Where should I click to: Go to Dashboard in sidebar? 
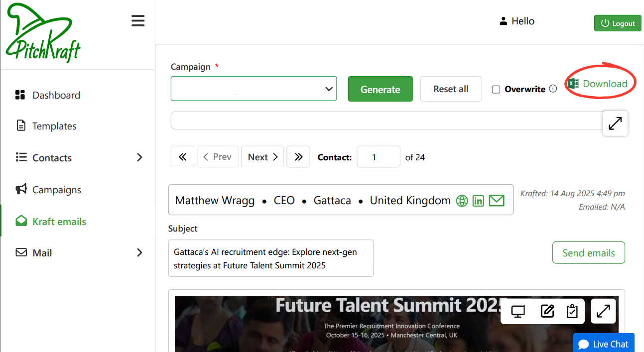(56, 95)
